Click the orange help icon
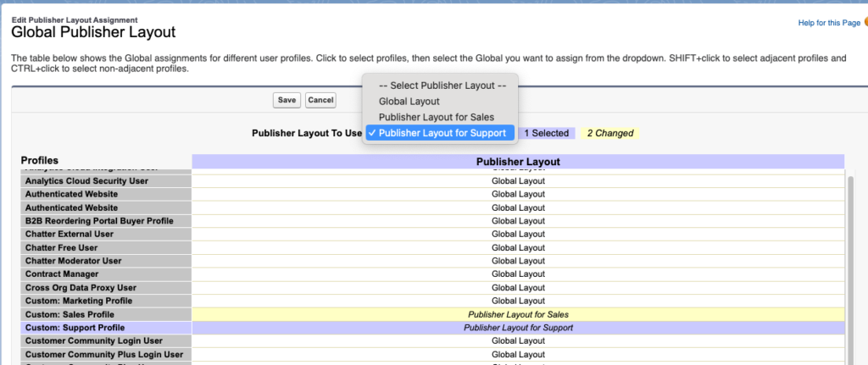Image resolution: width=868 pixels, height=365 pixels. point(865,23)
